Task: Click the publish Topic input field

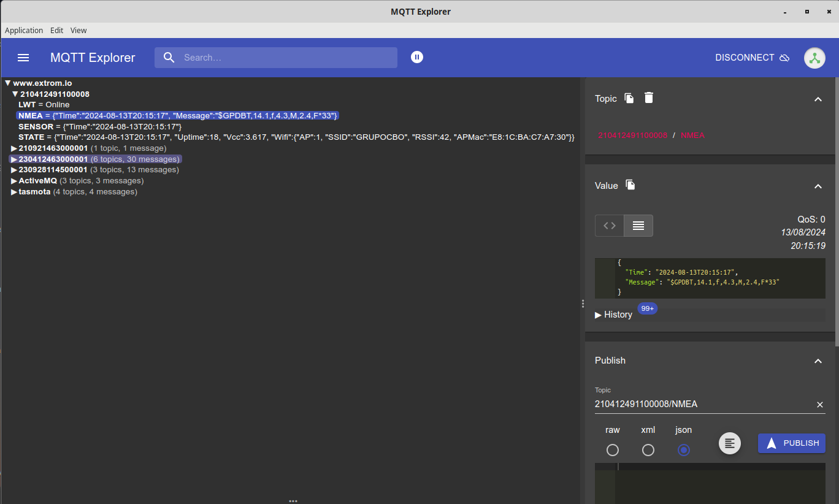Action: [x=704, y=405]
